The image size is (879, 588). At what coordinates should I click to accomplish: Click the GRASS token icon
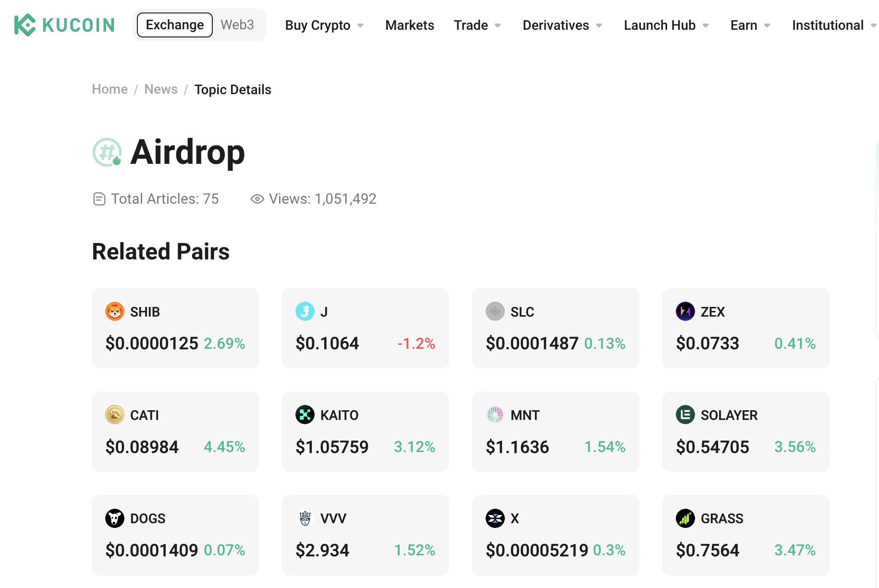point(685,518)
